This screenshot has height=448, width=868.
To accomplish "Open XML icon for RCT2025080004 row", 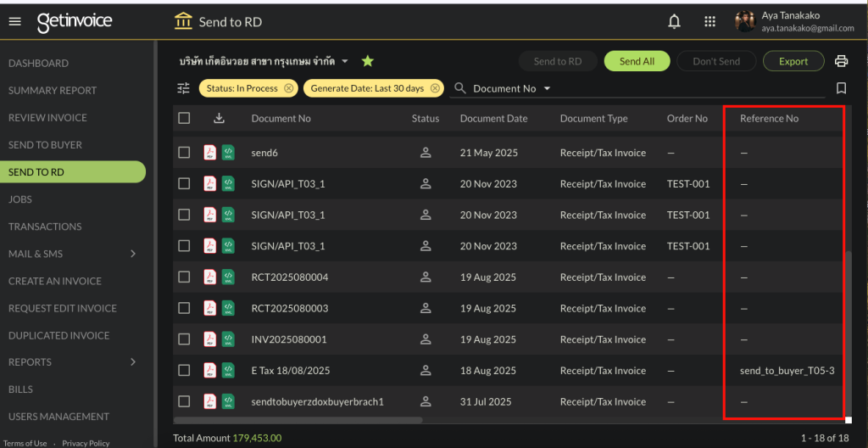I will point(228,277).
